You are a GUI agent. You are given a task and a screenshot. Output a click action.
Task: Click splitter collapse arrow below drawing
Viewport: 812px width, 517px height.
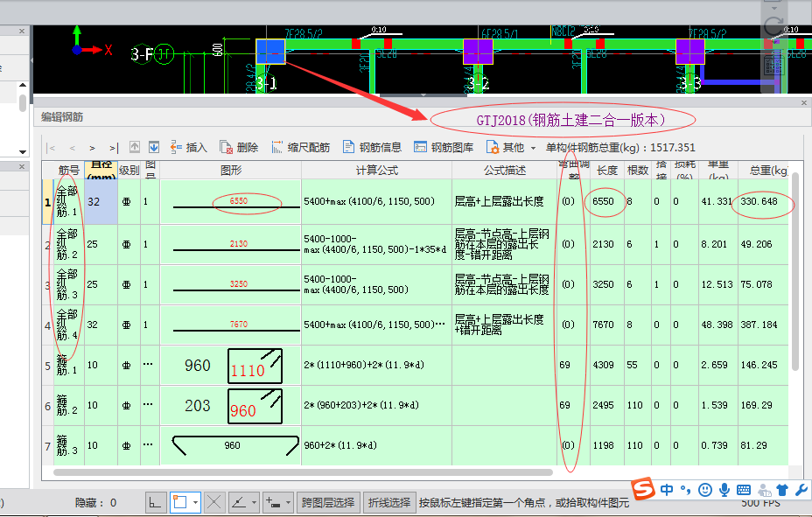point(423,95)
